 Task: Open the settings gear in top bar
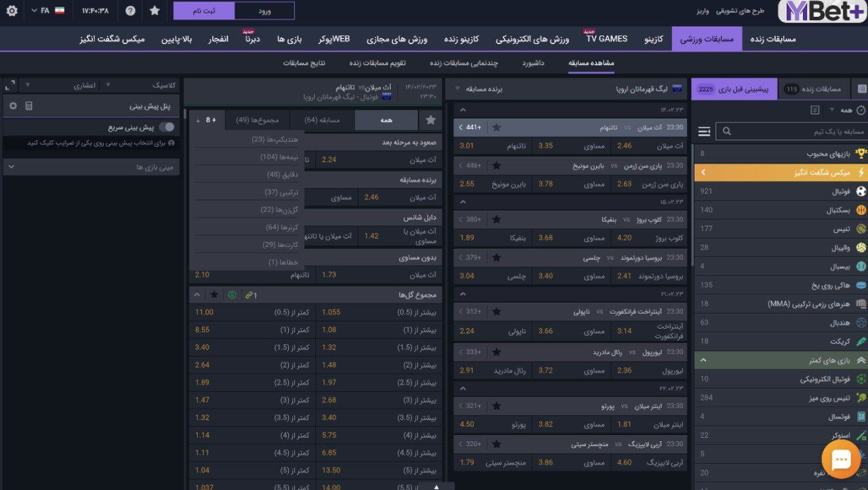tap(11, 10)
